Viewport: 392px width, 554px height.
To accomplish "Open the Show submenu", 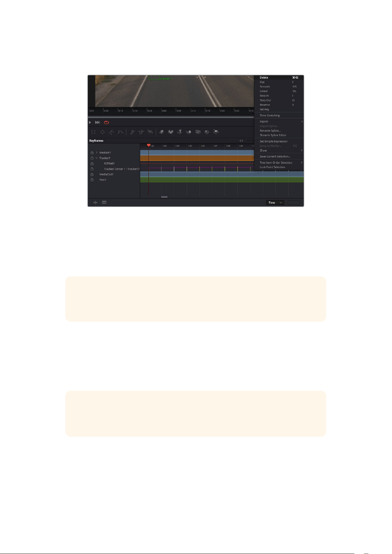I will [279, 151].
